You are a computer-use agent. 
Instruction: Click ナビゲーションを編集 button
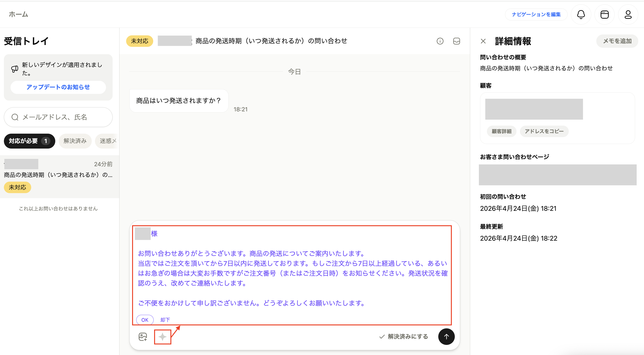(x=536, y=14)
